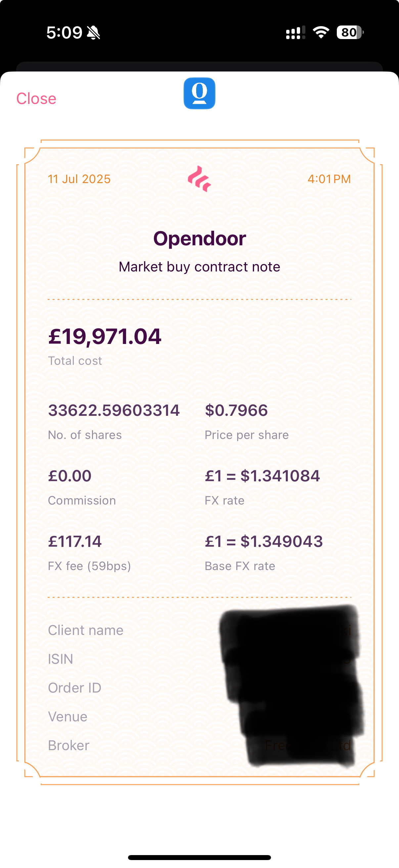The width and height of the screenshot is (399, 868).
Task: Tap the £19,971.04 total cost amount
Action: pos(105,337)
